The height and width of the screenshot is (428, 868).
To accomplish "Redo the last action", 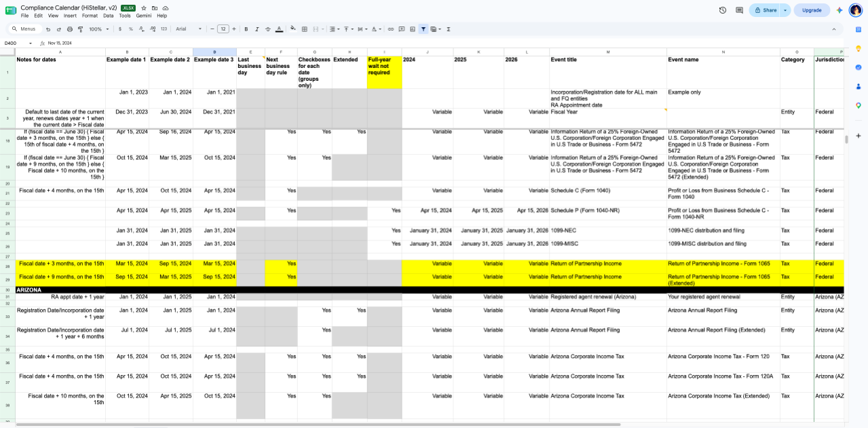I will click(x=59, y=29).
